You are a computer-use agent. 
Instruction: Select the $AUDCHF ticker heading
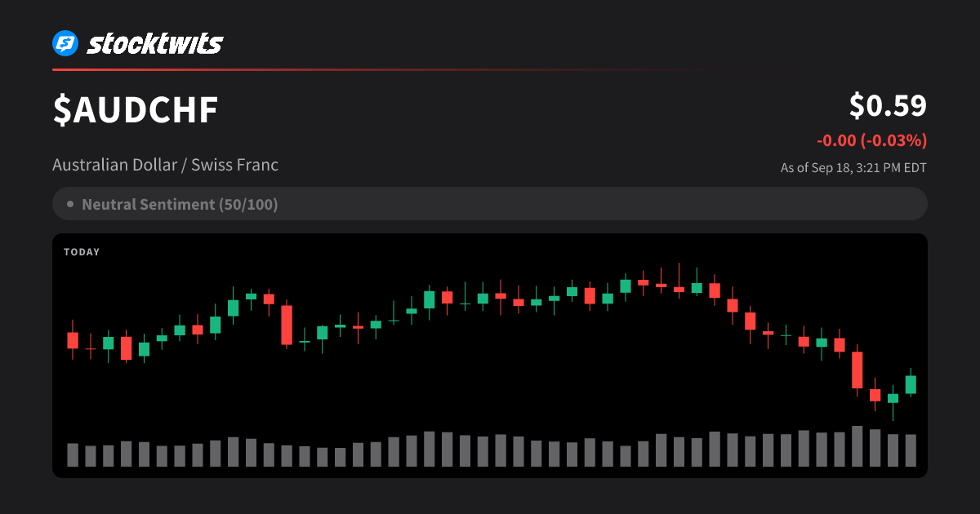tap(136, 110)
